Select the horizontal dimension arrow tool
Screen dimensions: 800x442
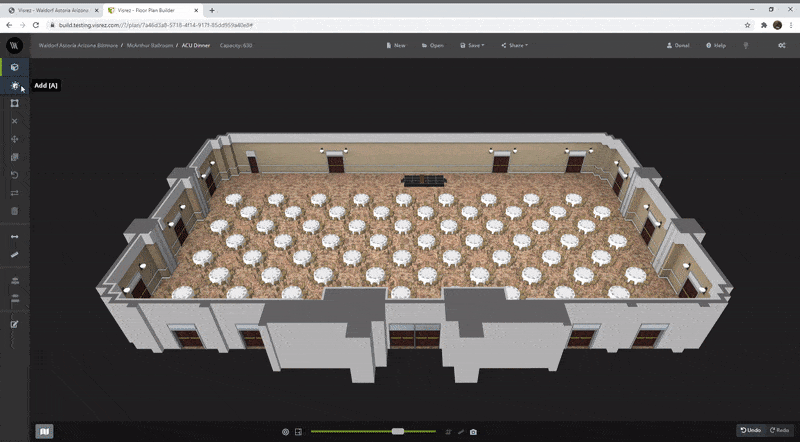point(14,237)
